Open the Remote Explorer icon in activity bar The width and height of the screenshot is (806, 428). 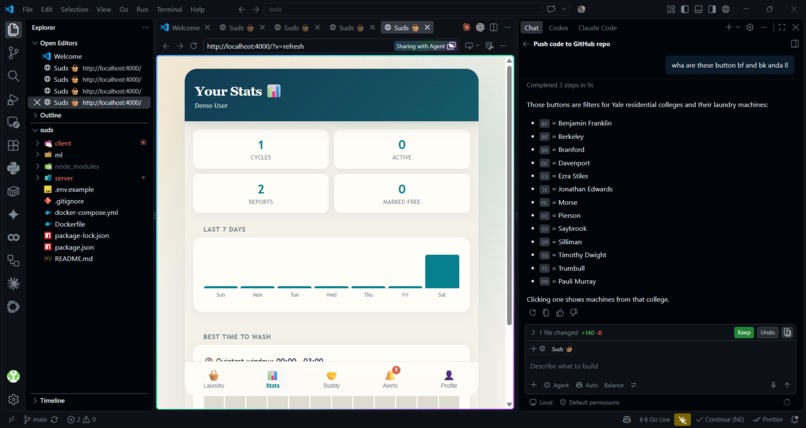coord(13,122)
